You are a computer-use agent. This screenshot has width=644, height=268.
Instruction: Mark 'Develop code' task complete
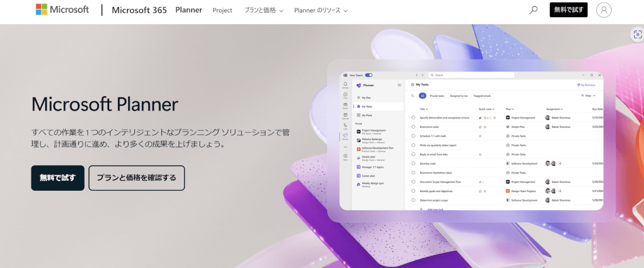[413, 164]
